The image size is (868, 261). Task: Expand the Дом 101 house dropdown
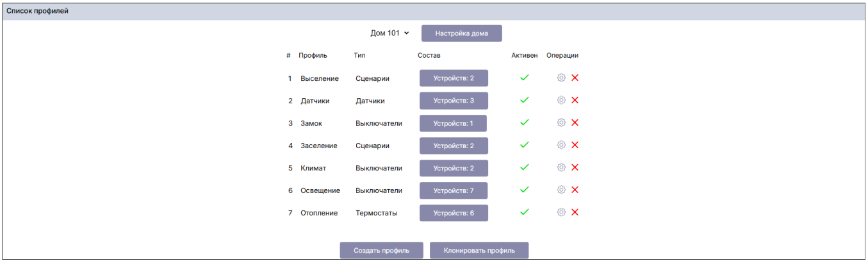coord(389,33)
